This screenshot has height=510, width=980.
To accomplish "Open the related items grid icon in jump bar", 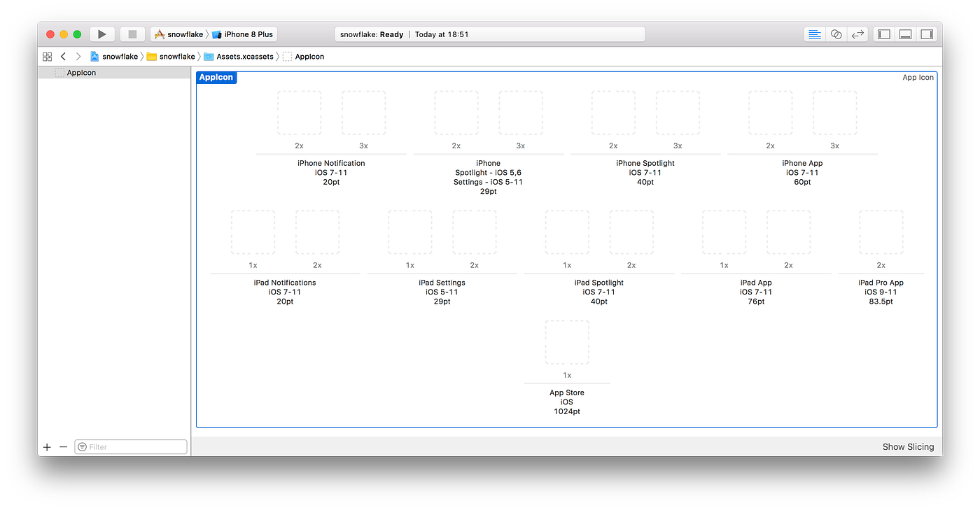I will click(47, 56).
